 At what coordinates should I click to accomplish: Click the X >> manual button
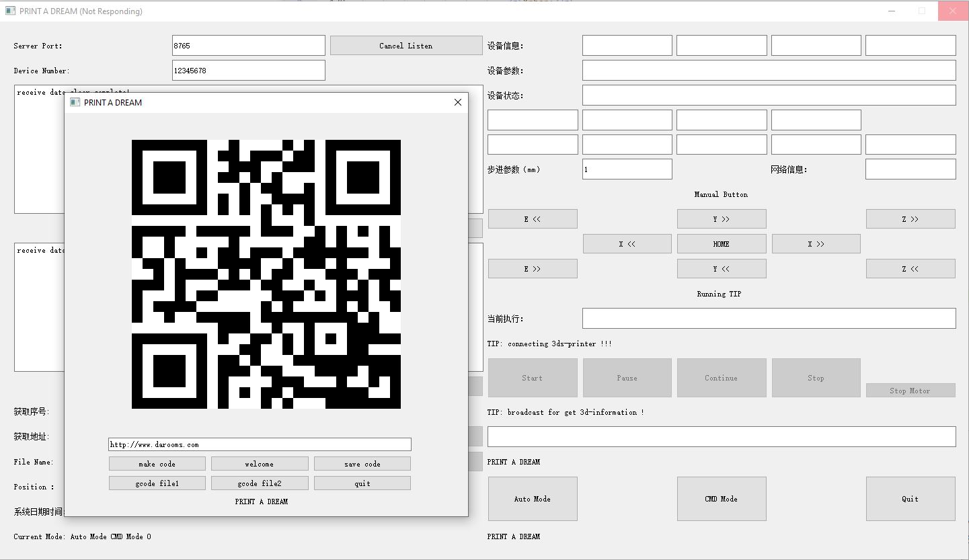point(816,244)
